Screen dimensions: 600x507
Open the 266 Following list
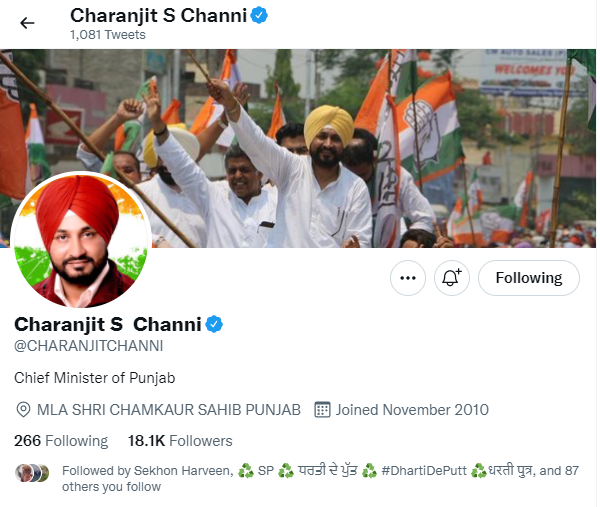[61, 441]
